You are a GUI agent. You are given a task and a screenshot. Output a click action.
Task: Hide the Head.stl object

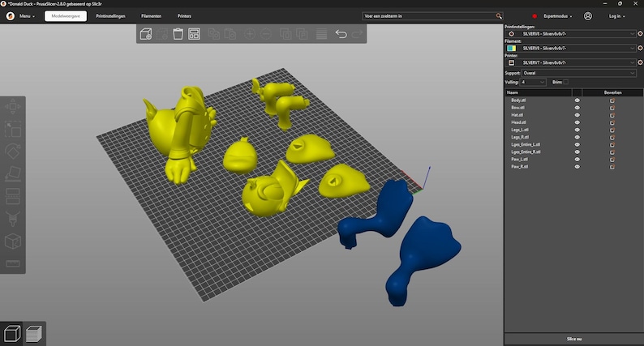click(x=577, y=122)
